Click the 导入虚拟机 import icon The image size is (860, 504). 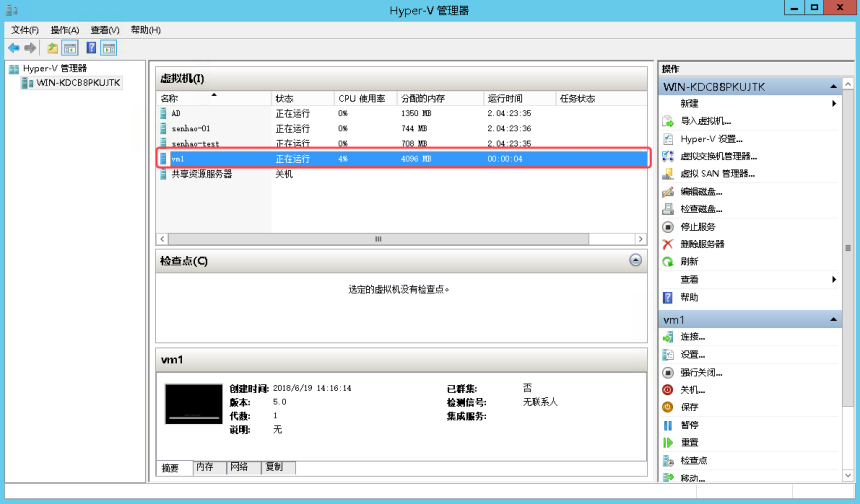[667, 121]
